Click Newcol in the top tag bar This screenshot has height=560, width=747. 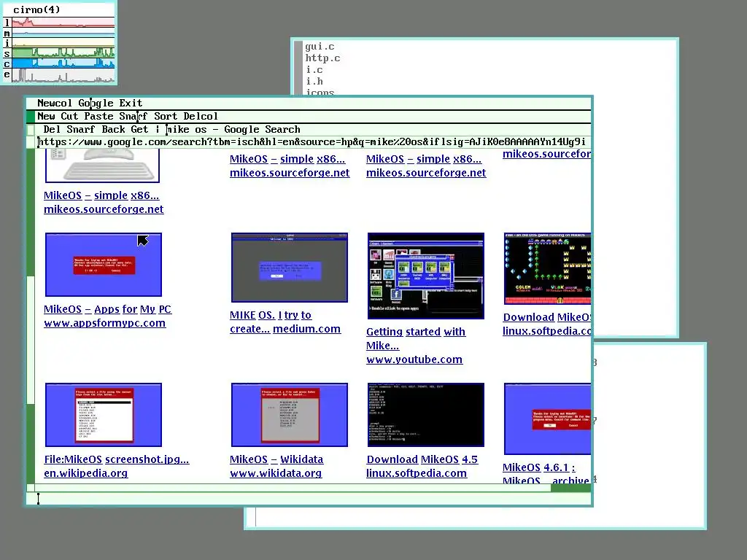pos(55,103)
